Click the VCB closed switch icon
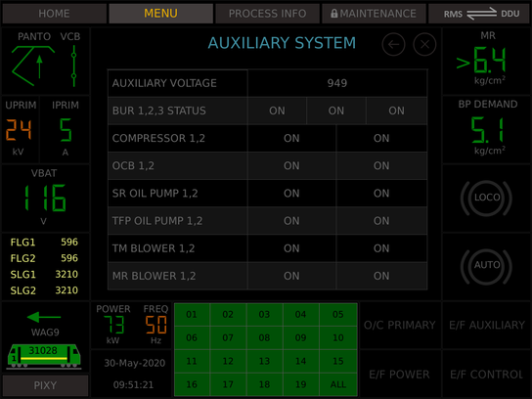 (x=73, y=66)
